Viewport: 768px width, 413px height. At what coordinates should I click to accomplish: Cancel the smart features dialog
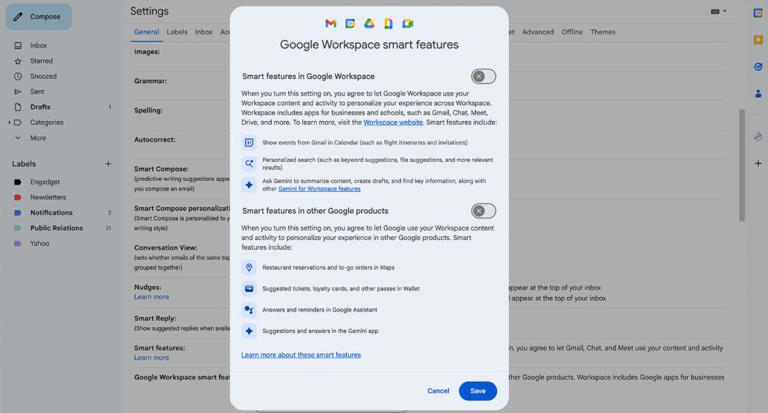(438, 391)
